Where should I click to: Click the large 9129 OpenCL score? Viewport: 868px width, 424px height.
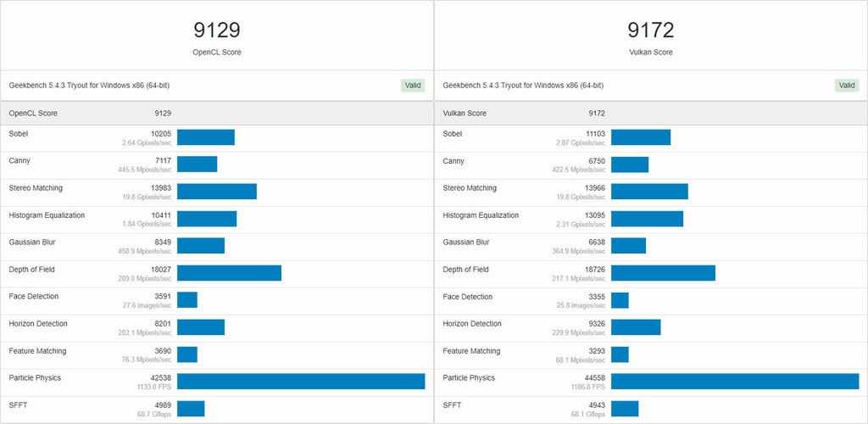coord(217,31)
